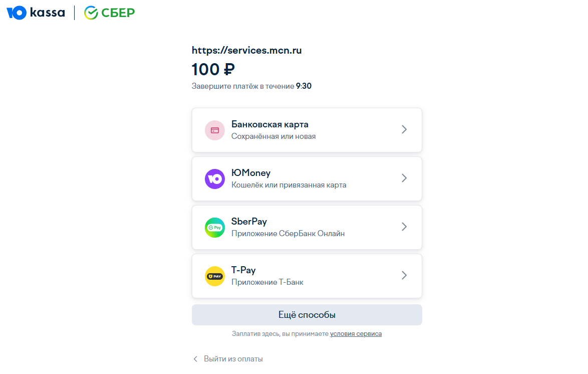
Task: Click the green SberPay icon
Action: pos(214,228)
